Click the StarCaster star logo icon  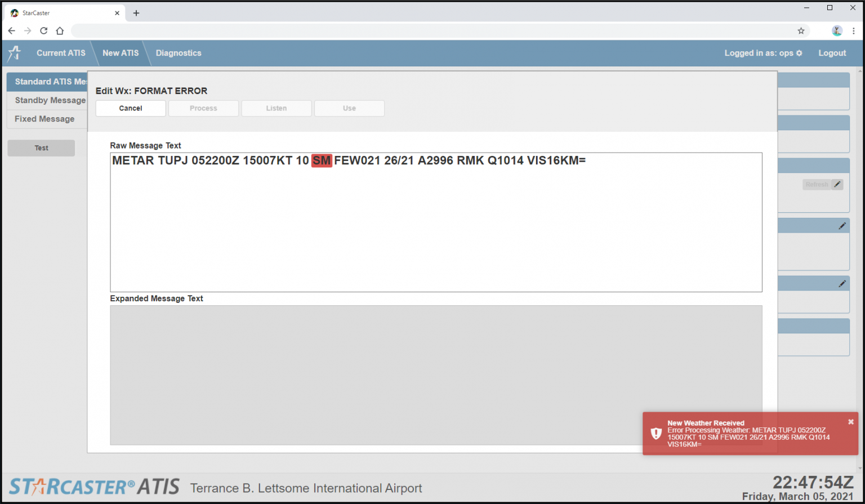tap(15, 53)
